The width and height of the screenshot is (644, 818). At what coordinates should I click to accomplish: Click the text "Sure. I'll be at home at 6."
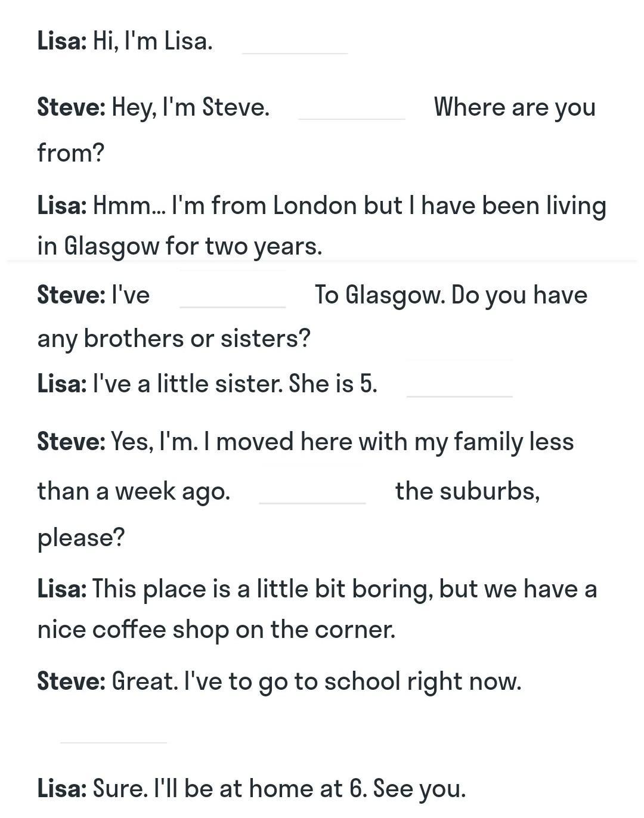tap(230, 788)
